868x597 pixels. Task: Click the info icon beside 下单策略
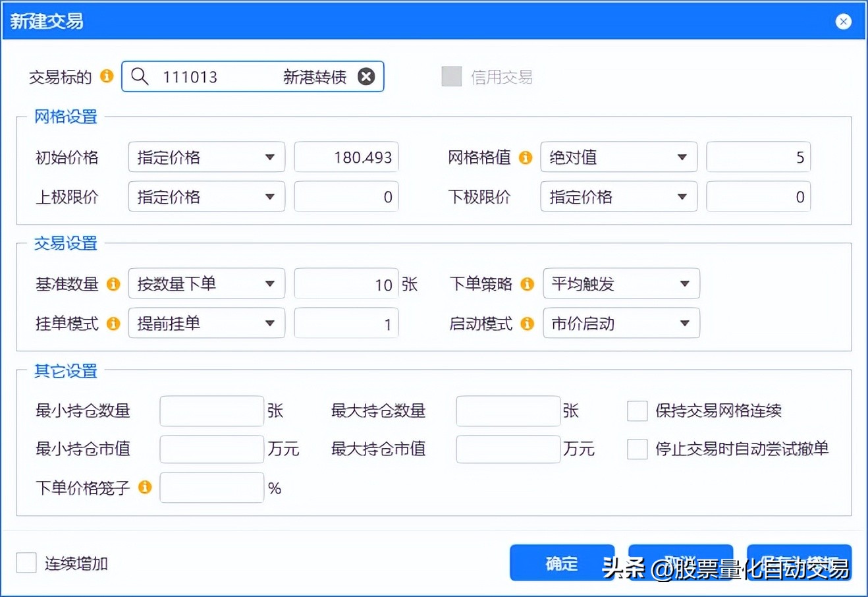point(526,284)
